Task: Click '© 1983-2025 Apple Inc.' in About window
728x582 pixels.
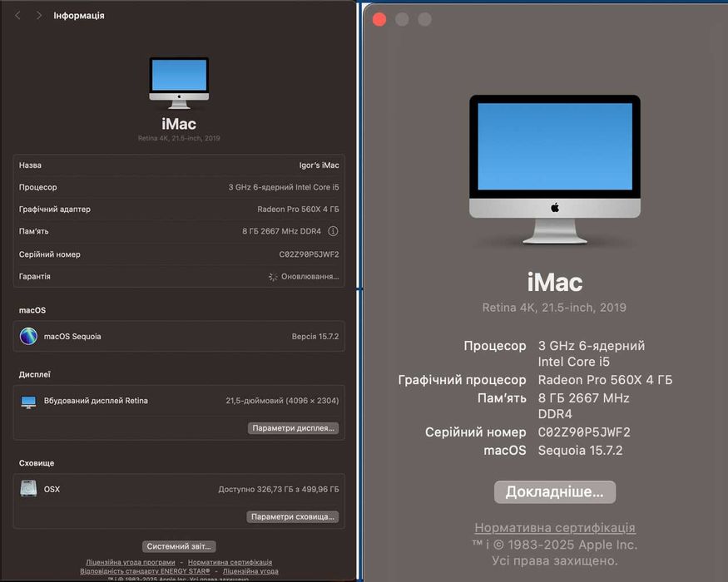Action: click(x=565, y=545)
